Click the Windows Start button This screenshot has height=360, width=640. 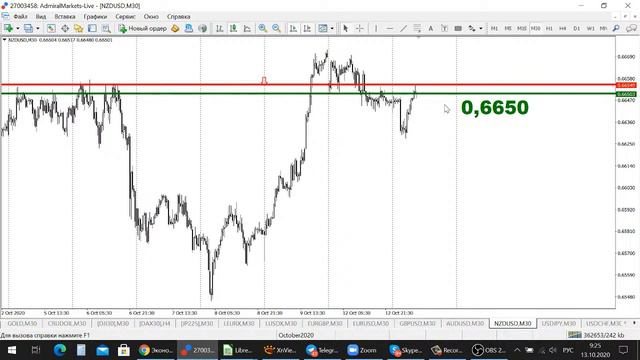pos(11,350)
